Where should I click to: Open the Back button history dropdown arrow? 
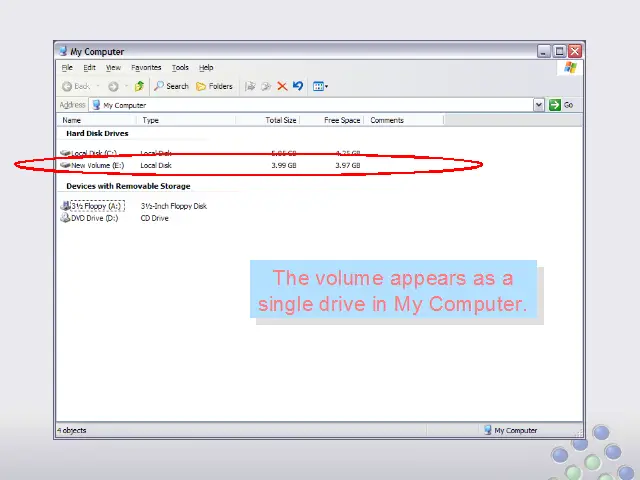click(x=98, y=86)
